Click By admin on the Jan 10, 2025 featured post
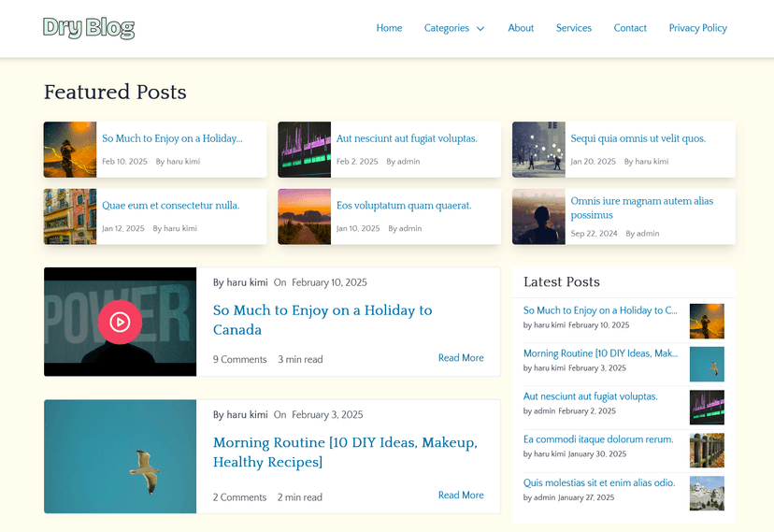Screen dimensions: 774x532 pyautogui.click(x=406, y=228)
